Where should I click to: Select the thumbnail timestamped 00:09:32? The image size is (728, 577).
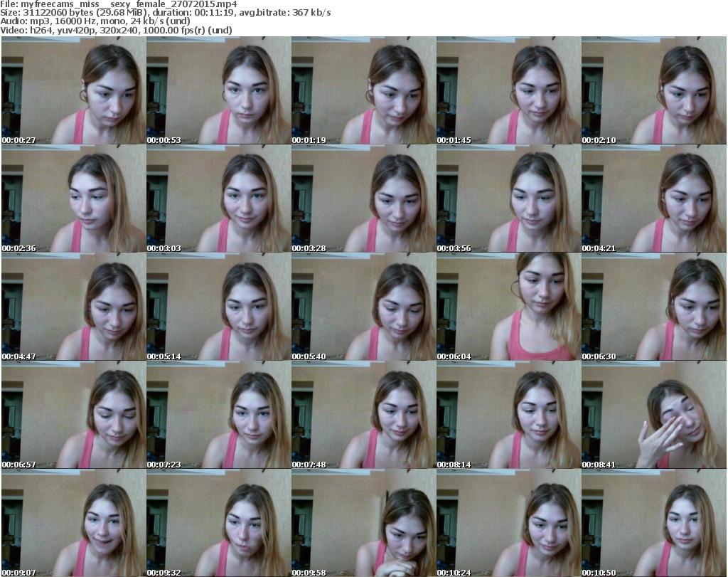coord(219,523)
